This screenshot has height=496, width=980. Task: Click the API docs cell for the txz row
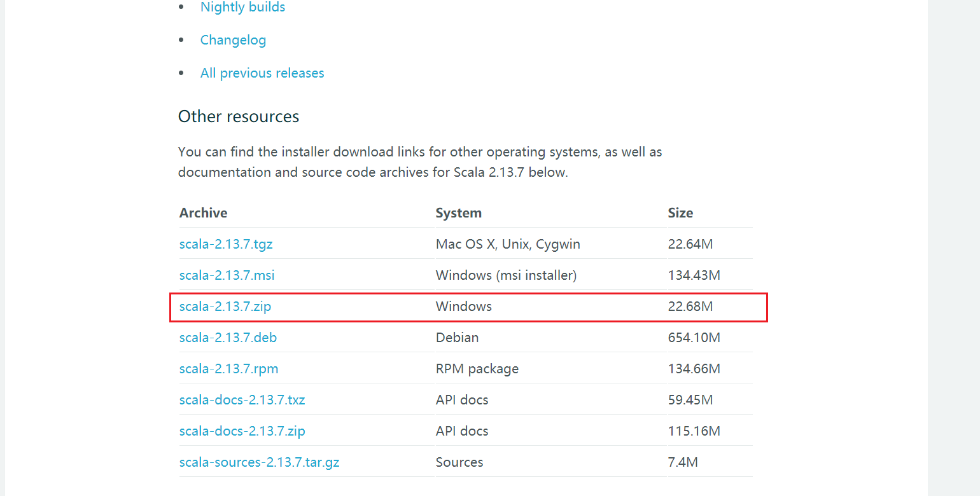(x=462, y=400)
